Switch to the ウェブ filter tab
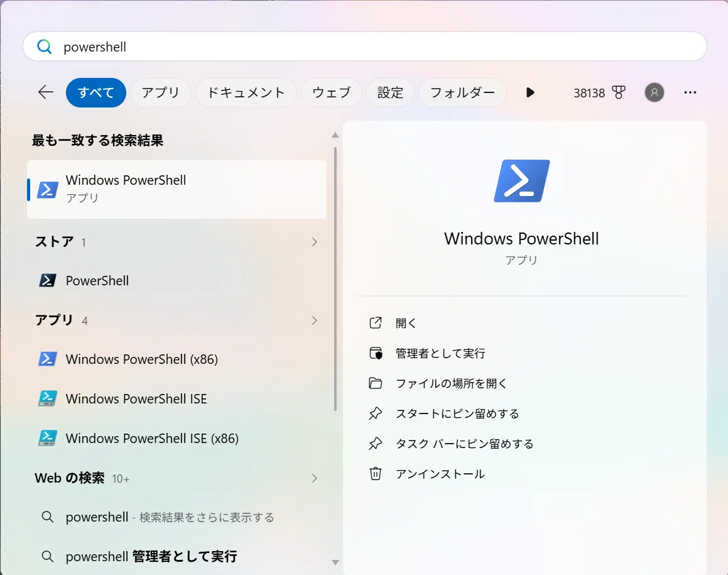Screen dimensions: 728x575 [332, 92]
